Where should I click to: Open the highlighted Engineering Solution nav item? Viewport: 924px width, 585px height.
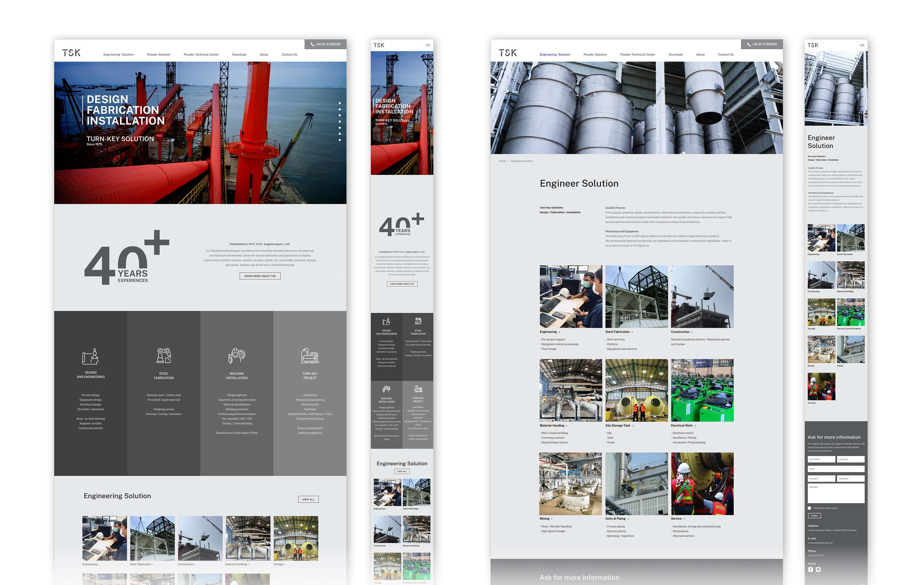point(554,54)
